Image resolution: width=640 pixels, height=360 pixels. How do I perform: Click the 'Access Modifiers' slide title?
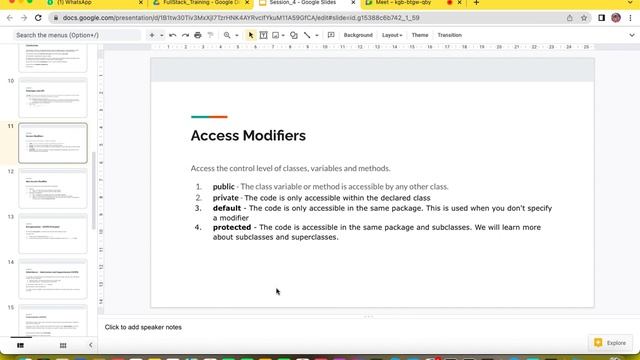248,136
